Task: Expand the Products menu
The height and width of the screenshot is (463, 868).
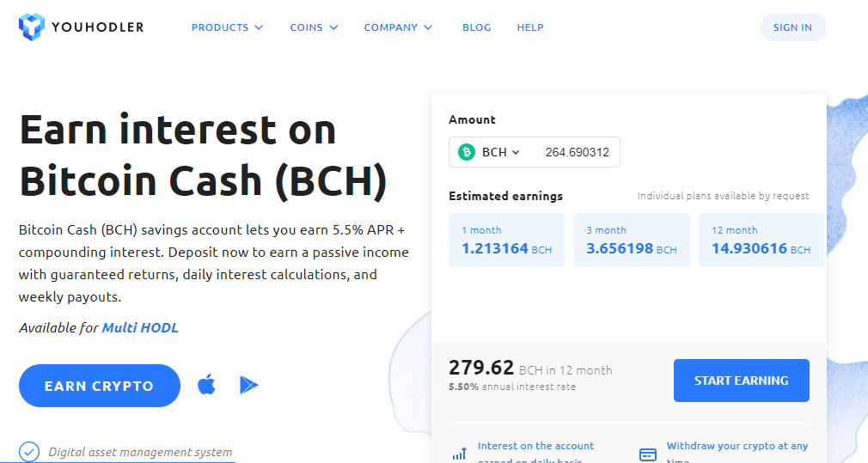Action: pyautogui.click(x=227, y=27)
